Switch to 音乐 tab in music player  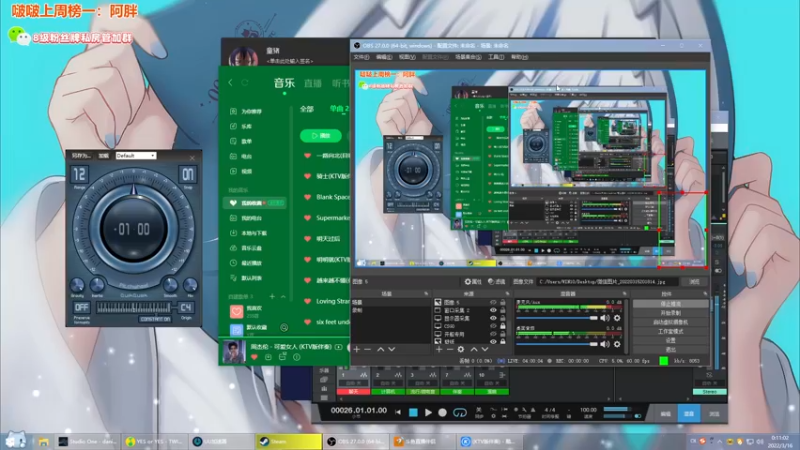pos(284,83)
